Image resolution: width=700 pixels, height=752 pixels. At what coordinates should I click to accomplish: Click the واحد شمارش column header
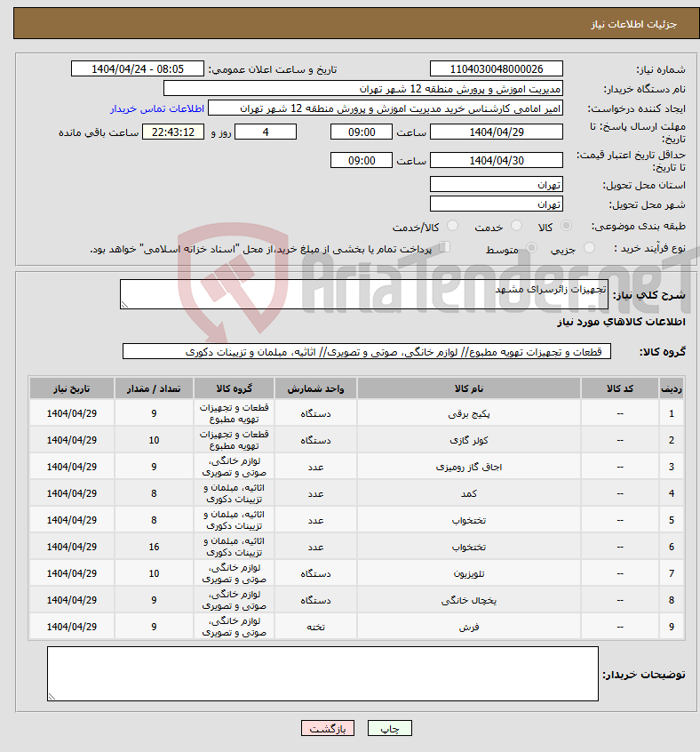point(315,388)
